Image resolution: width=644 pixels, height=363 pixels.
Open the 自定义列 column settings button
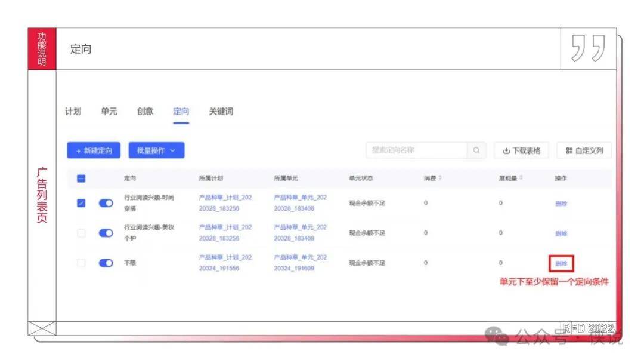point(584,150)
